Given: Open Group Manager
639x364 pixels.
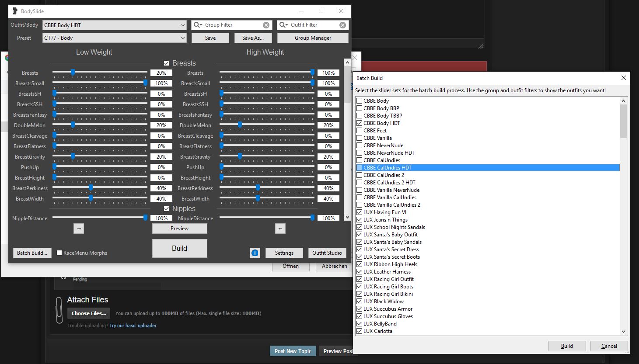Looking at the screenshot, I should click(x=313, y=38).
